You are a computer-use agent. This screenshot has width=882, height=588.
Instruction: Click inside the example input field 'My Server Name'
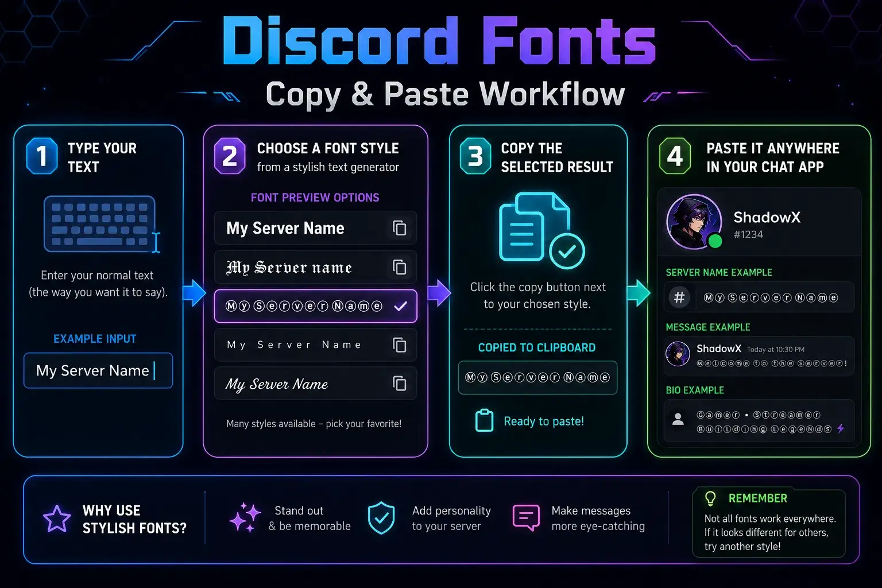(x=98, y=370)
